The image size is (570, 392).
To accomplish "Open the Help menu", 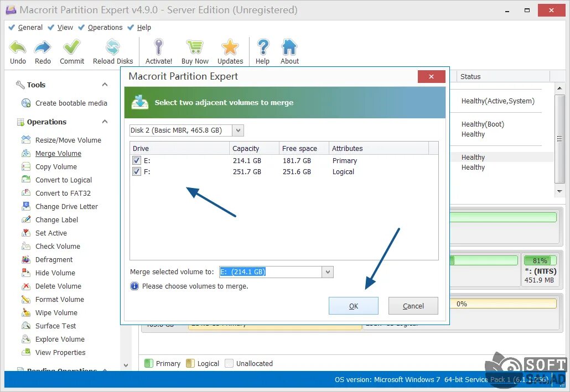I will click(x=144, y=28).
